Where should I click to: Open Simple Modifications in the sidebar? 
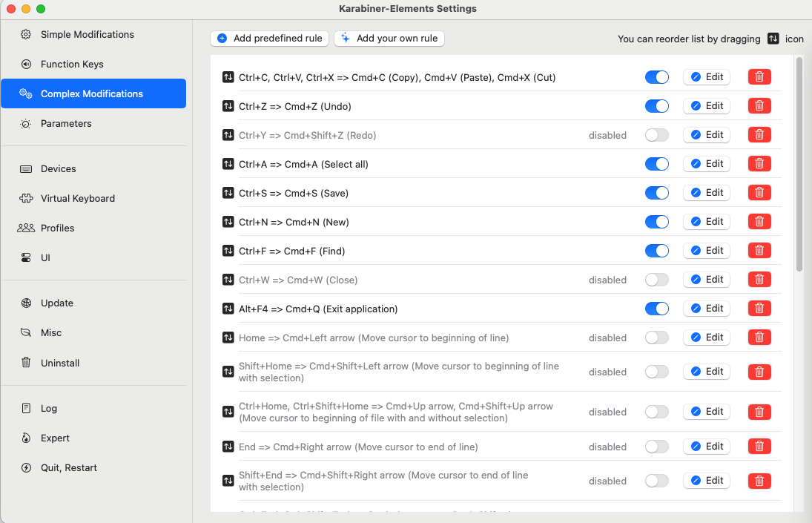point(93,34)
